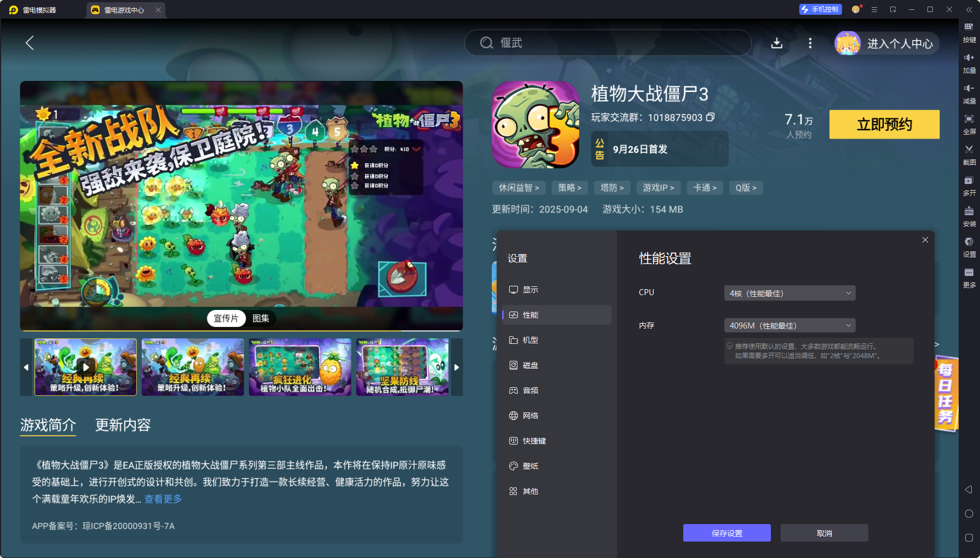The width and height of the screenshot is (980, 558).
Task: Copy the player group number 1018875903
Action: pos(710,117)
